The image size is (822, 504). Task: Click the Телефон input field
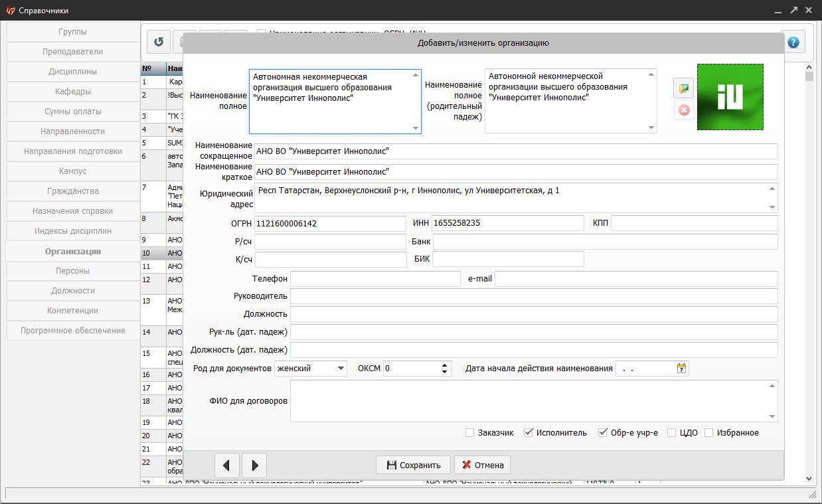pos(375,279)
